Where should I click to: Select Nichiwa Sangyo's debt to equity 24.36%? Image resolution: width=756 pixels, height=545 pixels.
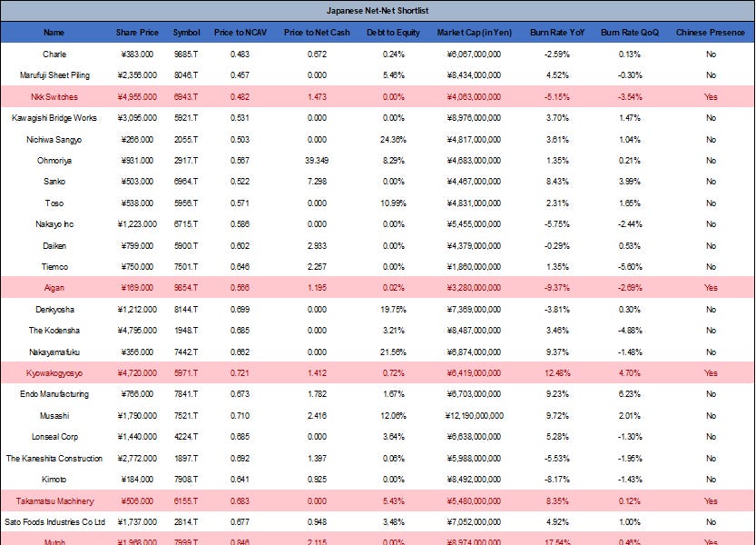pos(392,139)
